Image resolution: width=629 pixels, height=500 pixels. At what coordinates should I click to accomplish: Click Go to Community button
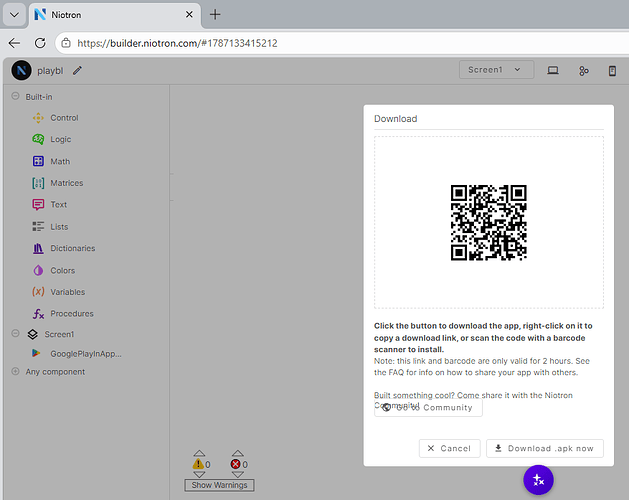pyautogui.click(x=428, y=408)
